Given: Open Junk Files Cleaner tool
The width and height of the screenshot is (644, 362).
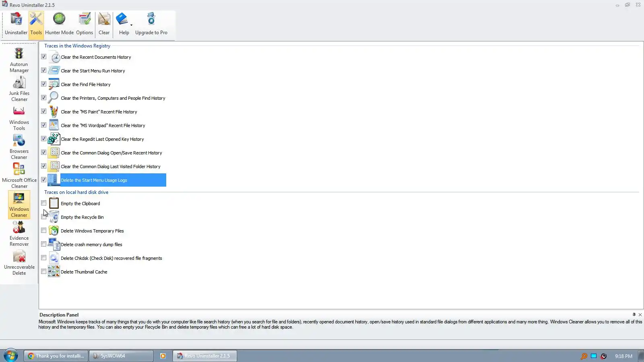Looking at the screenshot, I should click(19, 89).
